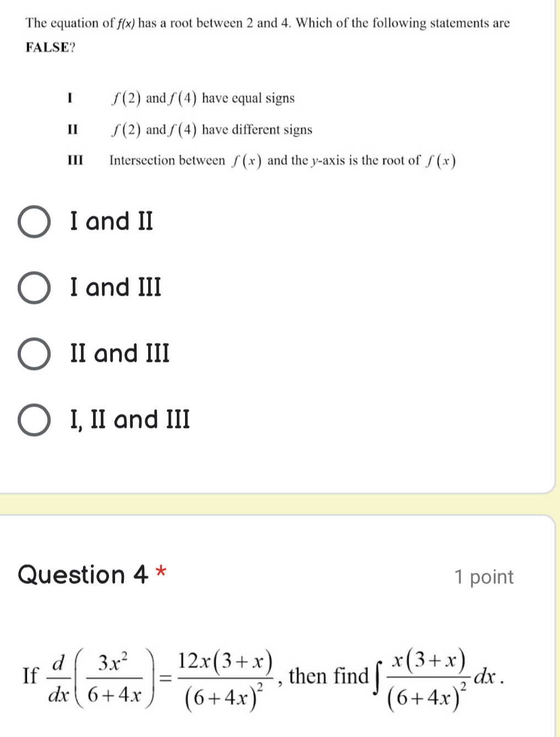Click the "1 point" score label
The width and height of the screenshot is (560, 737).
[484, 577]
